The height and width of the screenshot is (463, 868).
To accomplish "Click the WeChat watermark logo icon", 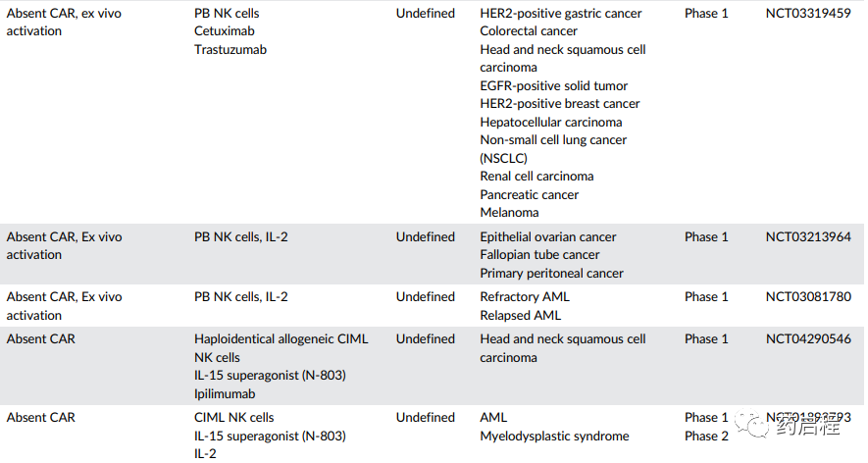I will pos(752,424).
